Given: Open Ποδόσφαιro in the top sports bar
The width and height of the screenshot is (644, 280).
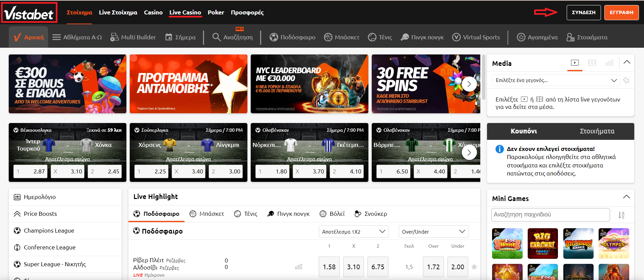Looking at the screenshot, I should [292, 37].
